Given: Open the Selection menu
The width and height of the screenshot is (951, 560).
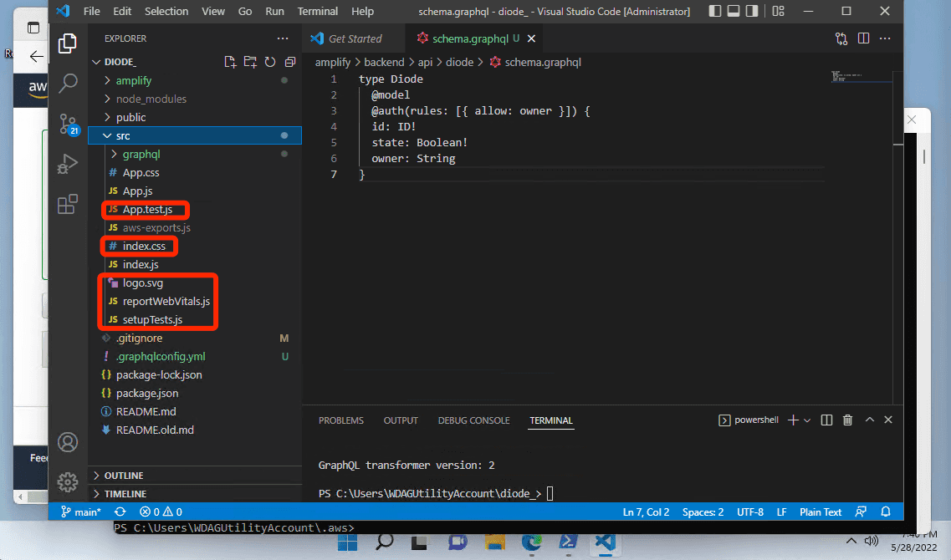Looking at the screenshot, I should [x=166, y=11].
